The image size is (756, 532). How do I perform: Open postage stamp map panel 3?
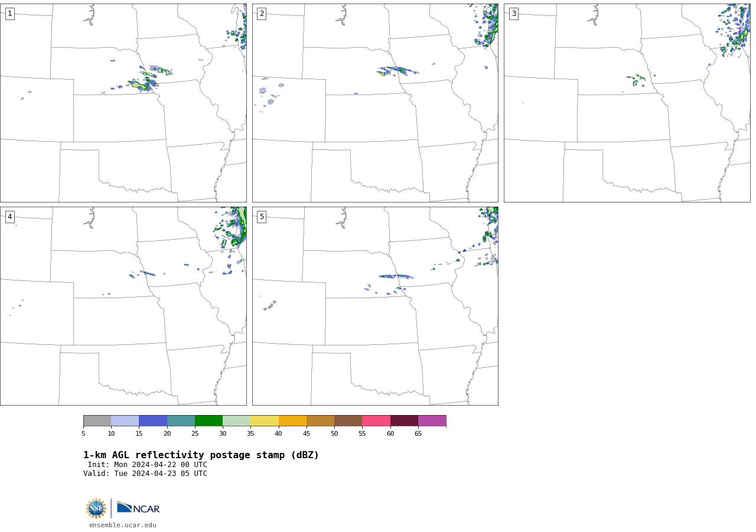coord(627,103)
